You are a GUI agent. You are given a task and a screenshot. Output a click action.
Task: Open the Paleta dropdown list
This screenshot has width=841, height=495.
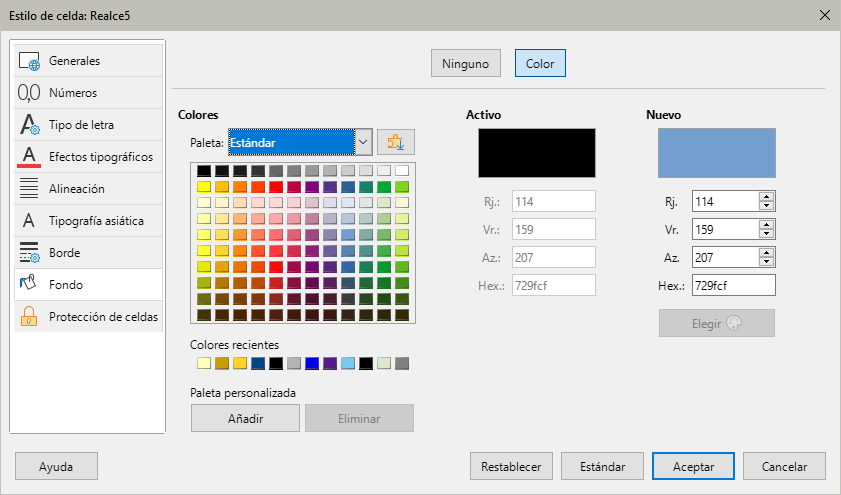pos(364,143)
